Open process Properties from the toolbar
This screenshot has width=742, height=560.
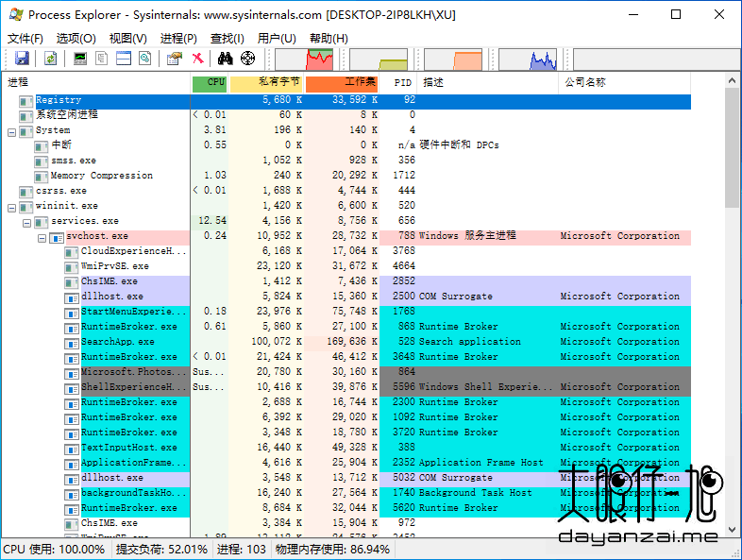tap(174, 59)
